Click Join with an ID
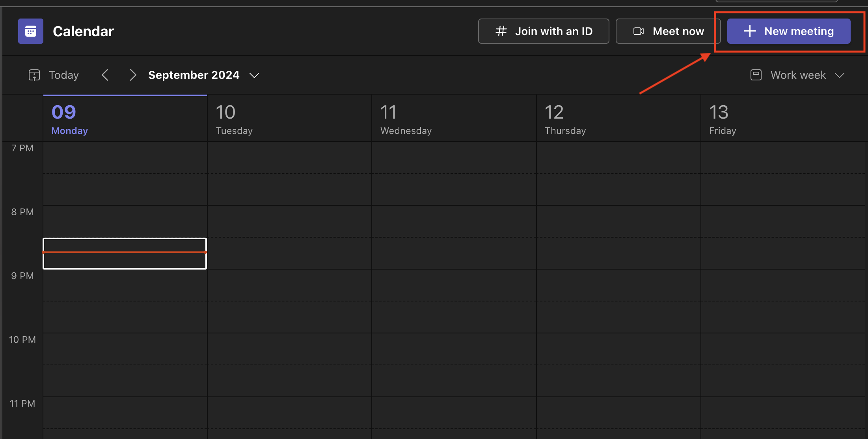 click(x=543, y=31)
